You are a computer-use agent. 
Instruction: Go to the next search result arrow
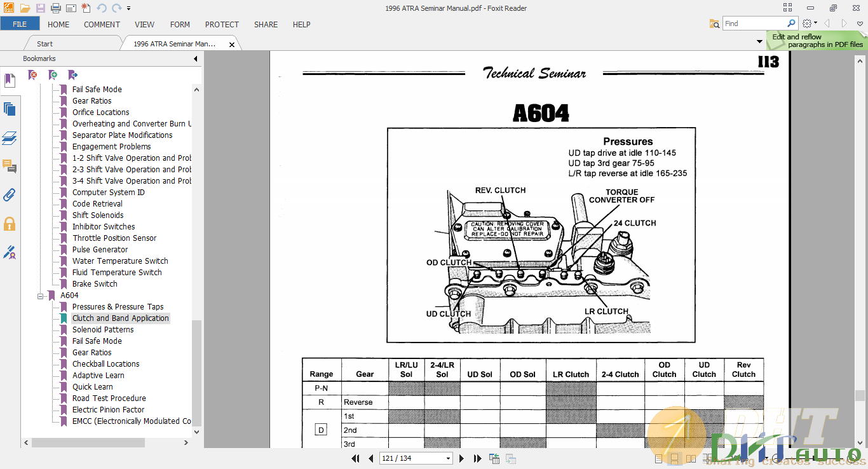(x=844, y=24)
